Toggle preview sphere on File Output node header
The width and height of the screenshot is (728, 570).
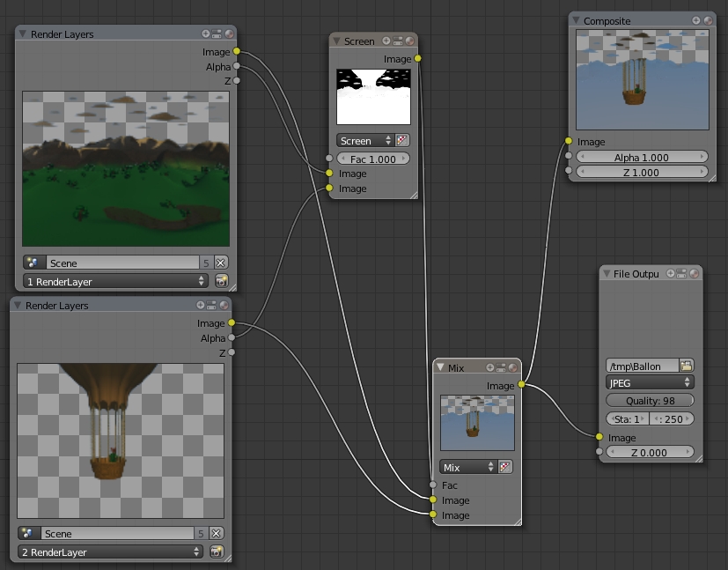pyautogui.click(x=694, y=274)
